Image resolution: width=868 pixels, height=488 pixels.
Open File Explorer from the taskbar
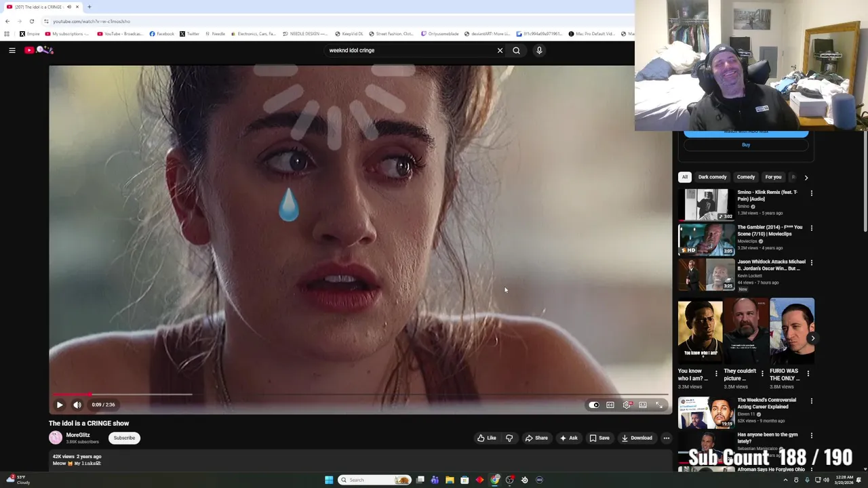click(450, 480)
